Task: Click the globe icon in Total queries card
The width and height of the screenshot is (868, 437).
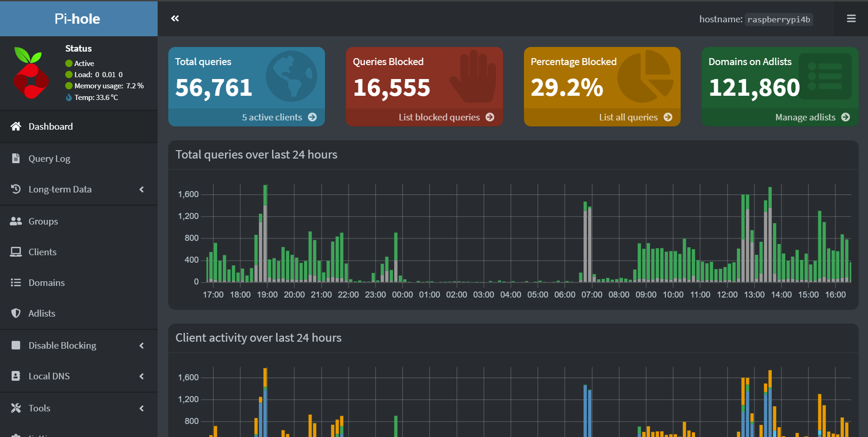Action: 292,76
